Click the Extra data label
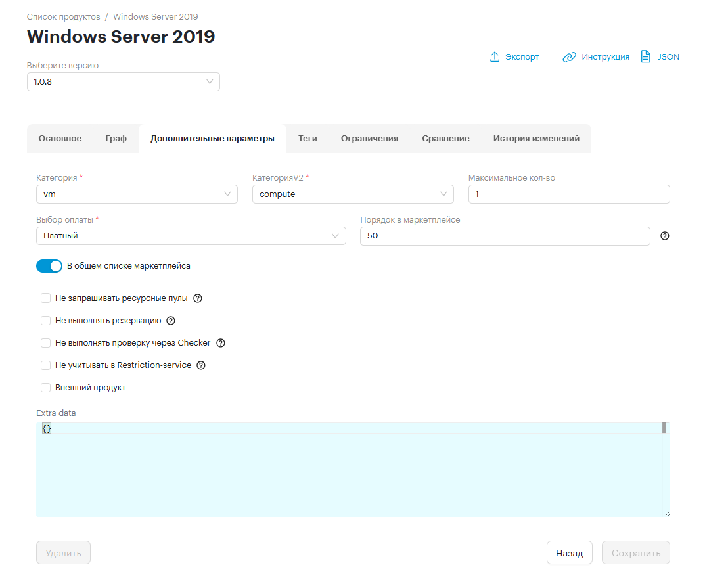728x584 pixels. point(56,413)
